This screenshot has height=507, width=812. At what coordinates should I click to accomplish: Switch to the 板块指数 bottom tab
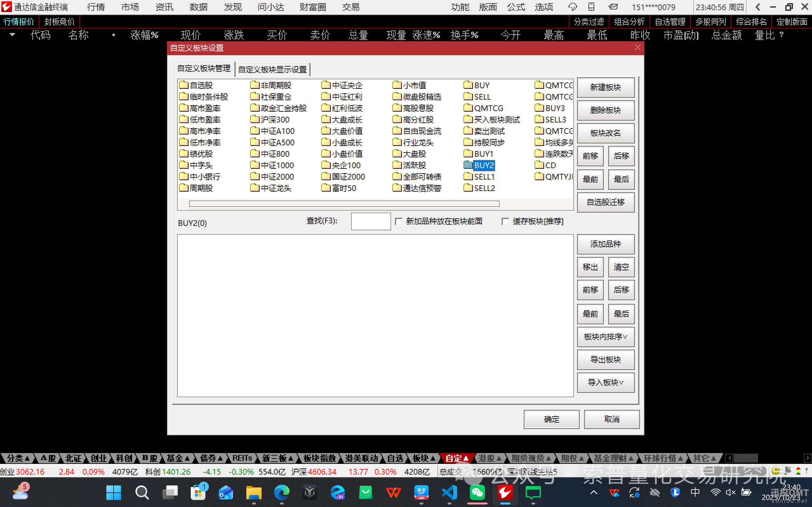(x=319, y=458)
